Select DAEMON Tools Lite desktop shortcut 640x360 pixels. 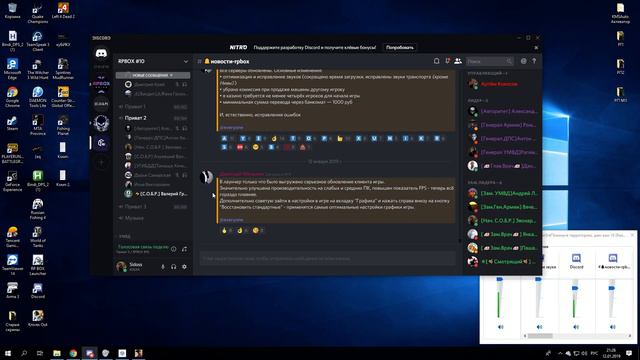pyautogui.click(x=38, y=96)
